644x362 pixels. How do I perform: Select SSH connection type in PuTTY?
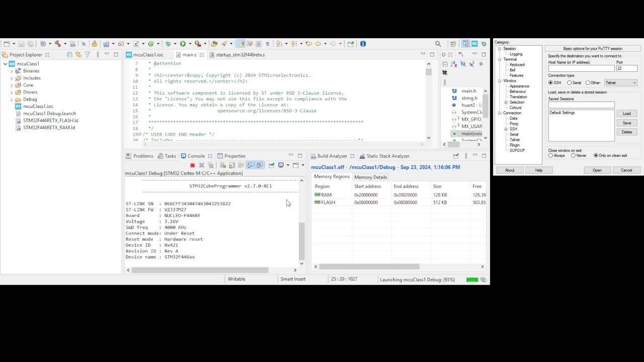pyautogui.click(x=551, y=83)
